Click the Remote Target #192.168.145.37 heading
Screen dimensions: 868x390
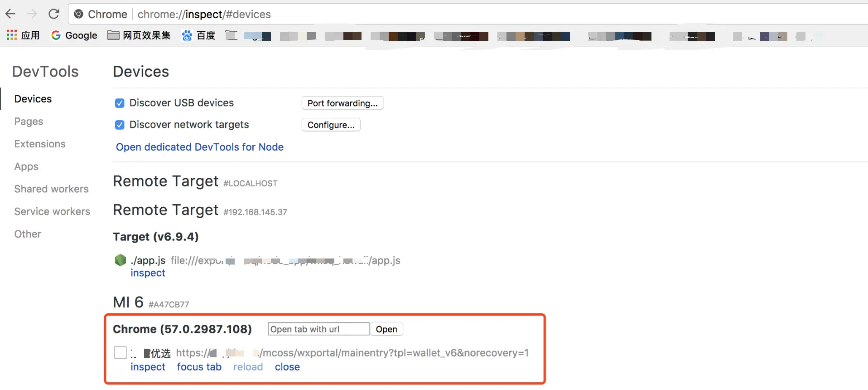pos(200,210)
